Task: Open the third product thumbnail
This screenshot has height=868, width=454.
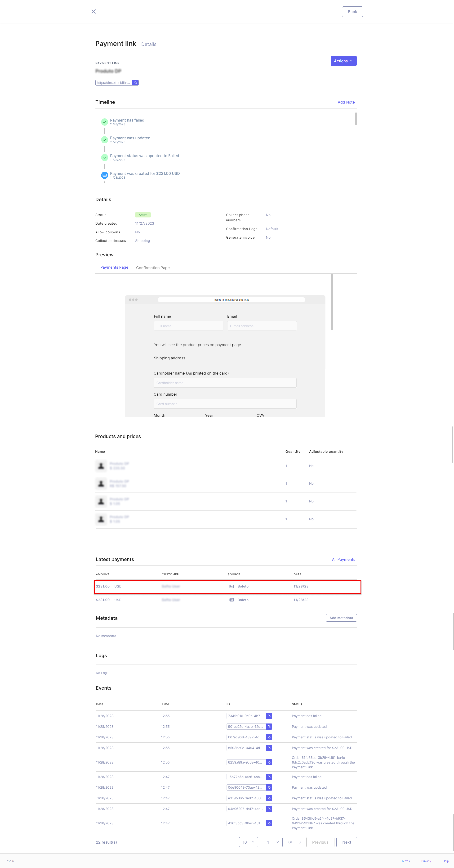Action: tap(101, 501)
